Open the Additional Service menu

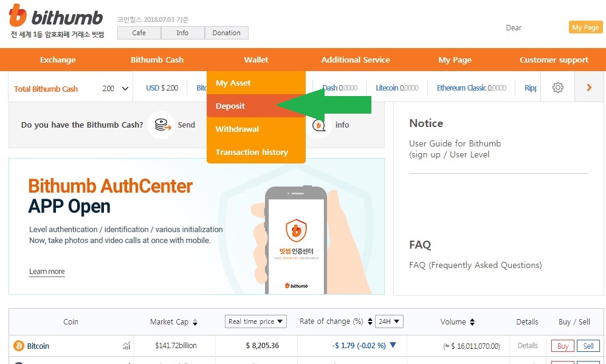tap(356, 60)
